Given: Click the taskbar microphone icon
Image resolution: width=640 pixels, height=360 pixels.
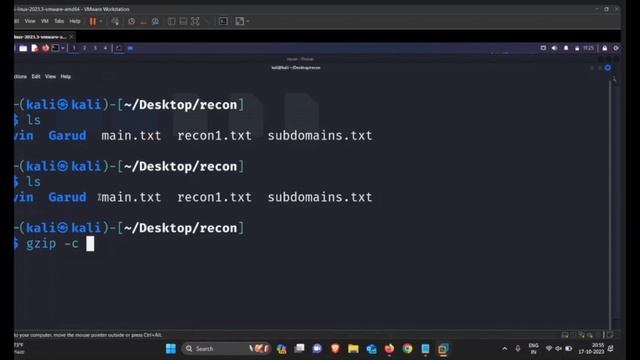Looking at the screenshot, I should pos(518,349).
